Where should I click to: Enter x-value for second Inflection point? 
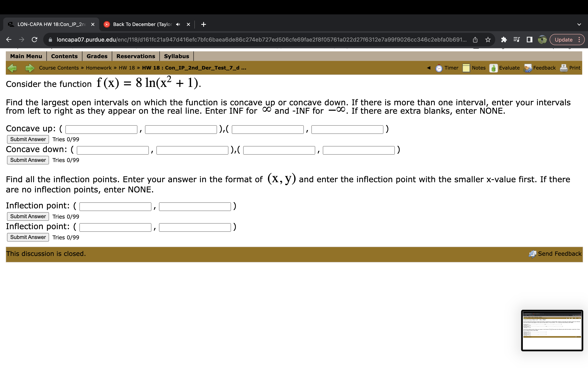click(x=114, y=227)
